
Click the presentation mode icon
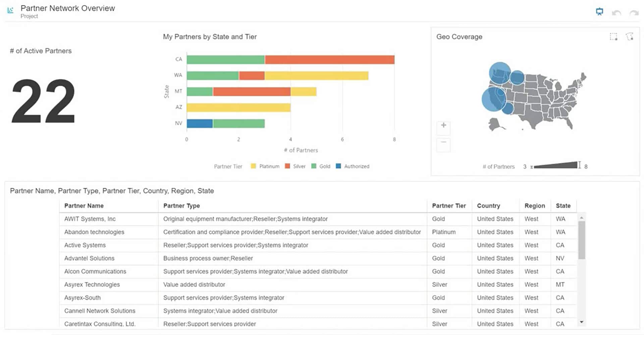coord(599,12)
